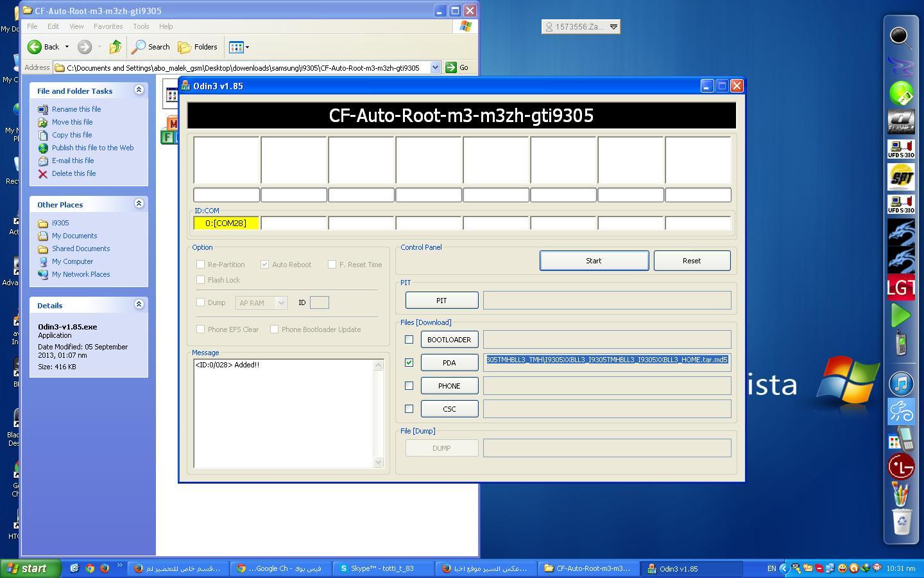Switch to the Skype taskbar window
The image size is (924, 578).
pyautogui.click(x=383, y=568)
